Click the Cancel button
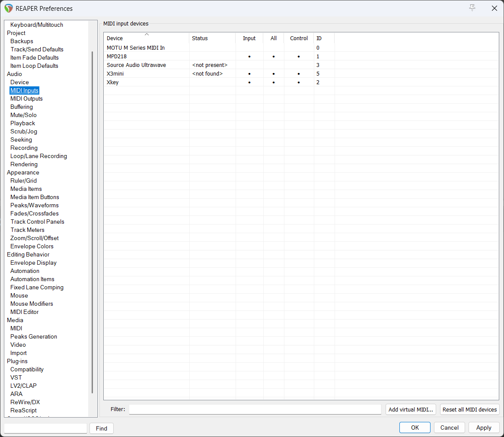Image resolution: width=504 pixels, height=437 pixels. (450, 427)
